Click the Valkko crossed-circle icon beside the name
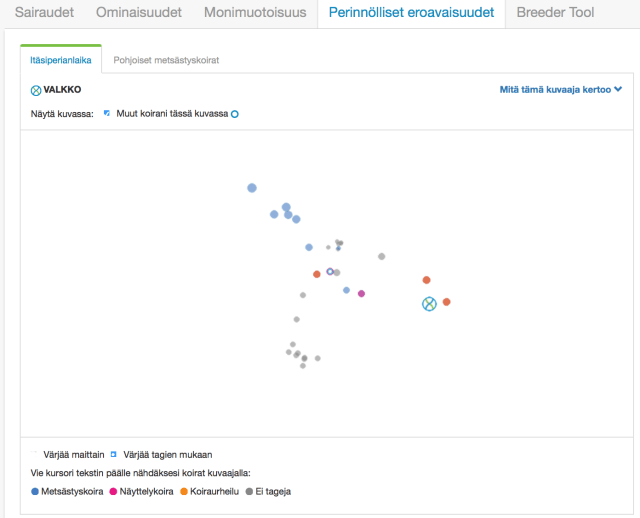This screenshot has height=518, width=640. (x=36, y=90)
